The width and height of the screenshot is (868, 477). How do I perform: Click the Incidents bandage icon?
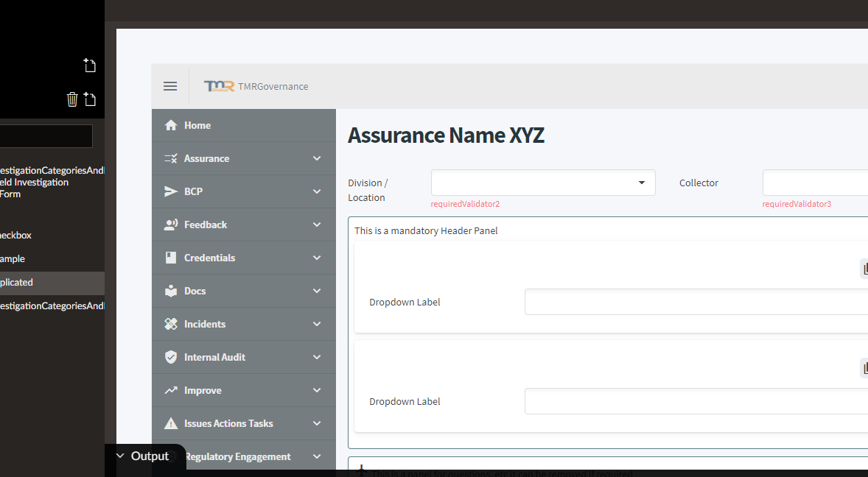[171, 324]
